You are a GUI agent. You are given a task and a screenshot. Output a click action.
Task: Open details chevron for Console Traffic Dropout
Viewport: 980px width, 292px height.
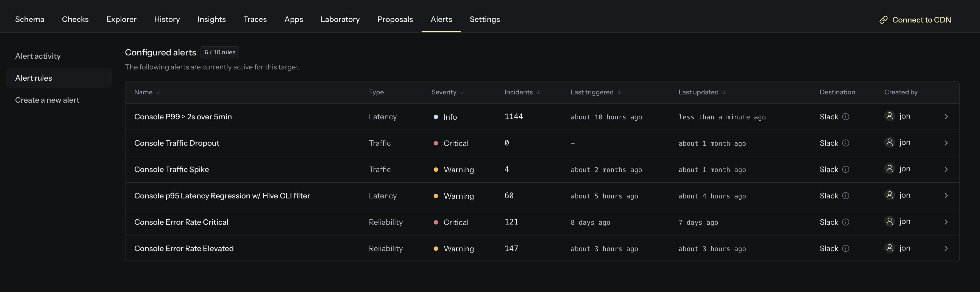[x=946, y=143]
